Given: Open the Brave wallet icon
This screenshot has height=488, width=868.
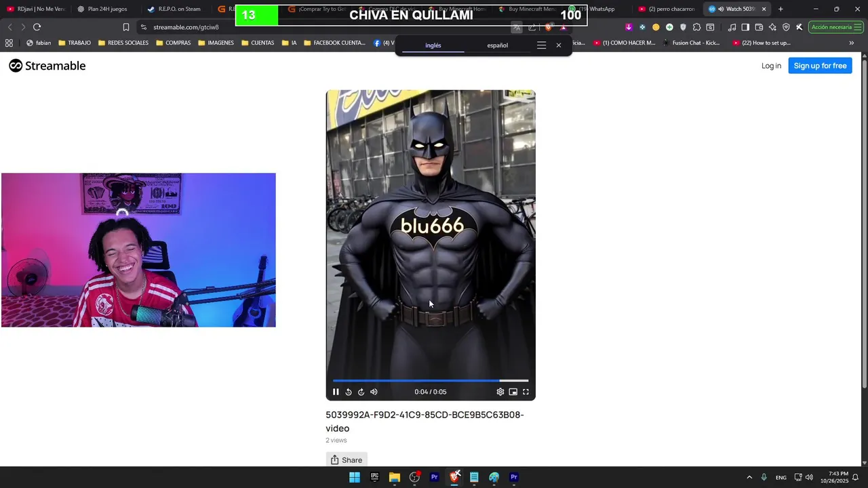Looking at the screenshot, I should pos(759,27).
